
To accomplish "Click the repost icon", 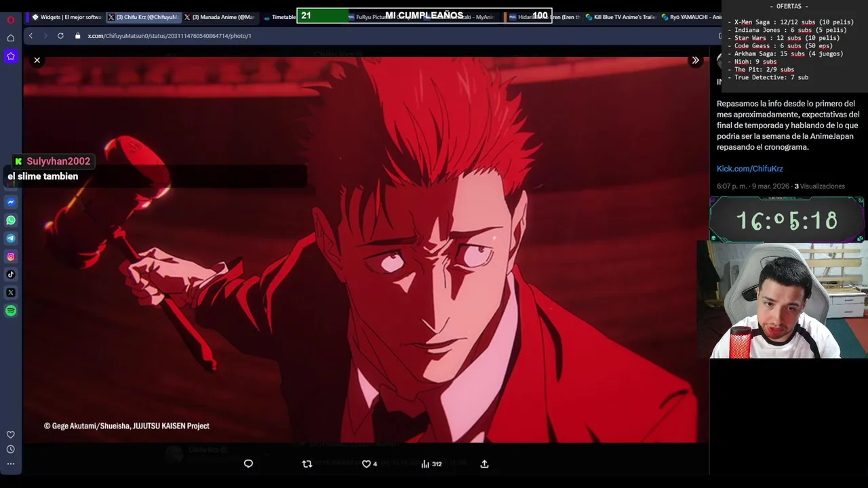I will (307, 464).
